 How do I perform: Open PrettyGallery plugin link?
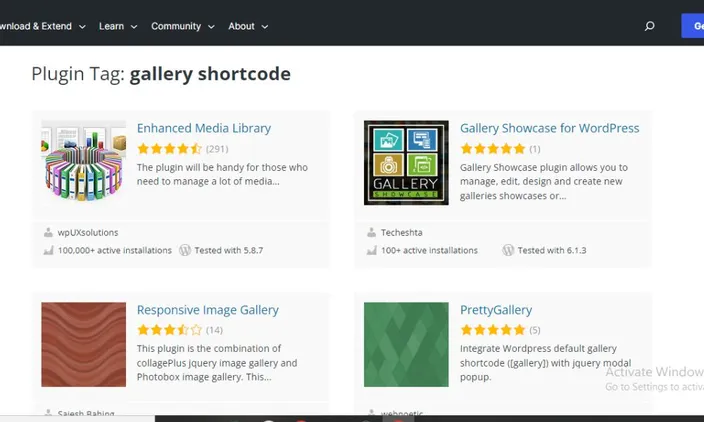496,310
